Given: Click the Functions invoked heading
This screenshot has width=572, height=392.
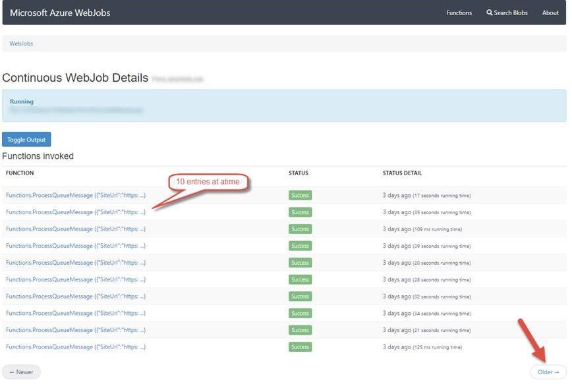Looking at the screenshot, I should [x=38, y=156].
